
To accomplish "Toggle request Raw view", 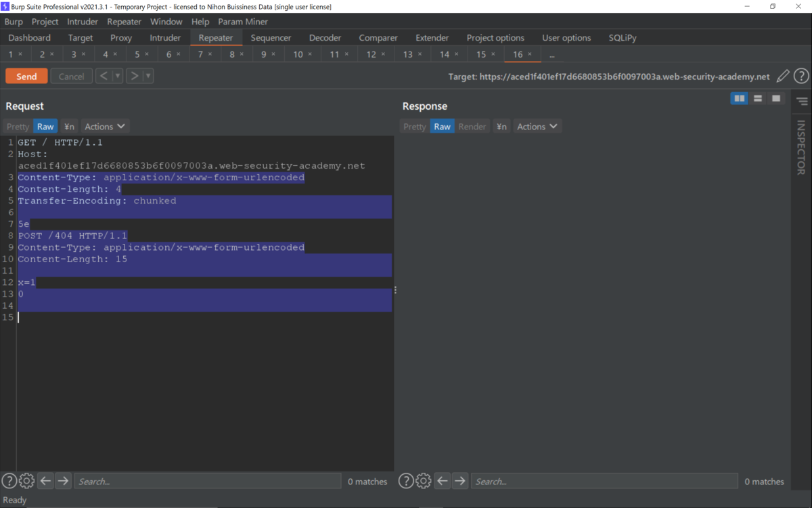I will (x=45, y=127).
